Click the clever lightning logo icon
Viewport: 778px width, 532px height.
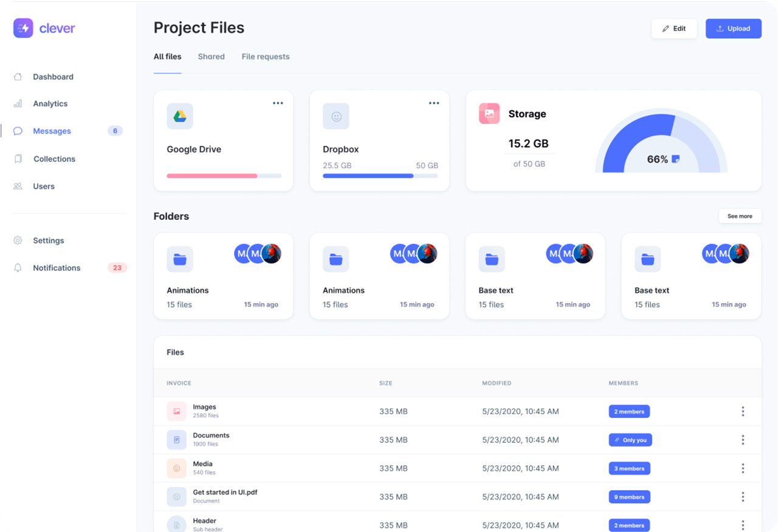[x=23, y=28]
